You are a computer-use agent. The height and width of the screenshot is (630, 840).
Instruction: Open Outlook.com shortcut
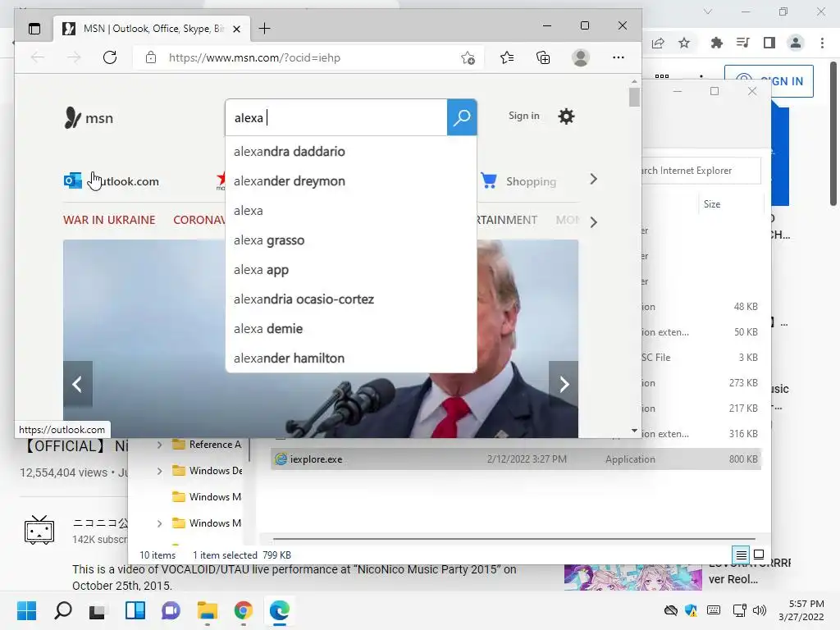pos(112,181)
